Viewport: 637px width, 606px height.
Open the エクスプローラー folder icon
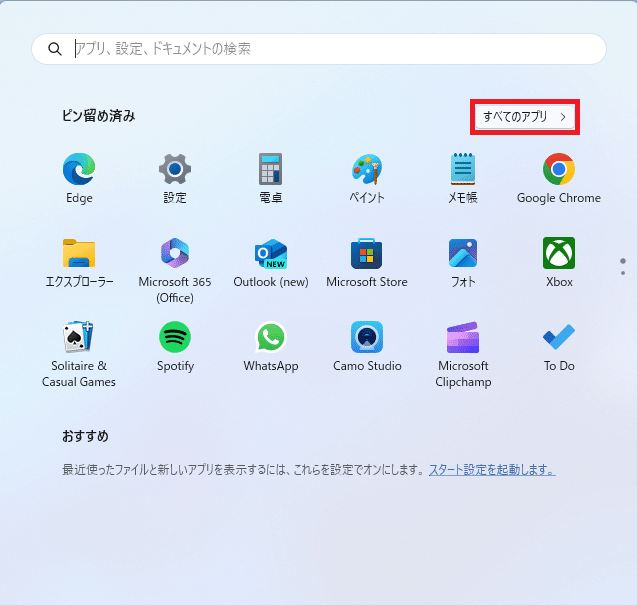click(79, 253)
